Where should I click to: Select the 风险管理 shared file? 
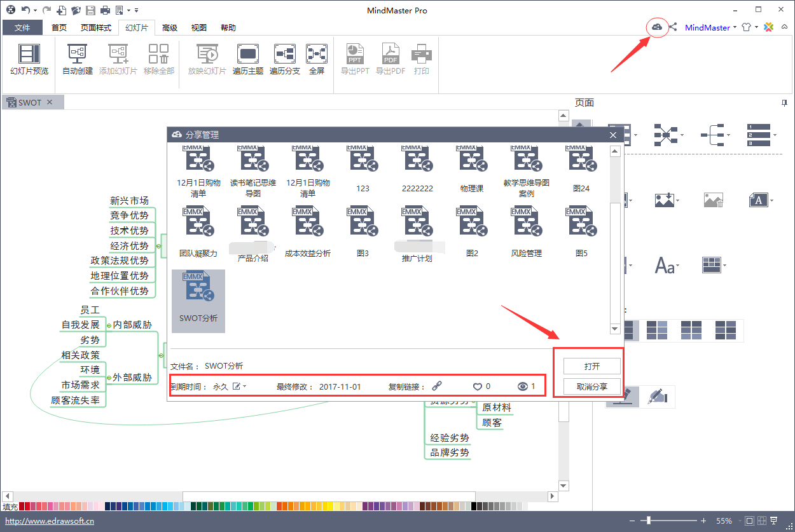[x=527, y=231]
